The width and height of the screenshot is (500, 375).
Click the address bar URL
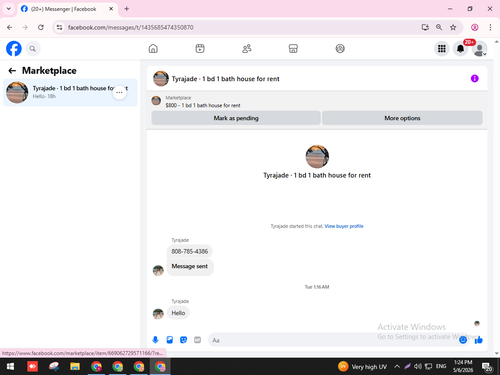[x=131, y=27]
